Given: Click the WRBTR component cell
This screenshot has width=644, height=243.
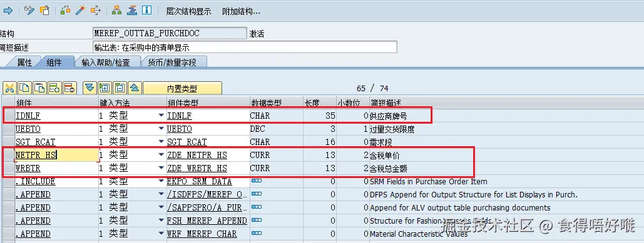Looking at the screenshot, I should (56, 169).
